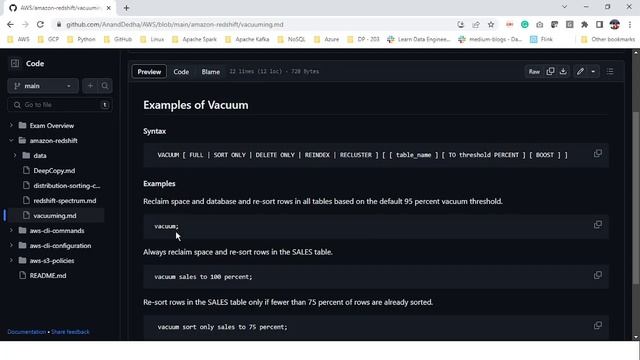The height and width of the screenshot is (360, 640).
Task: Open Azure bookmarks folder
Action: pyautogui.click(x=326, y=39)
